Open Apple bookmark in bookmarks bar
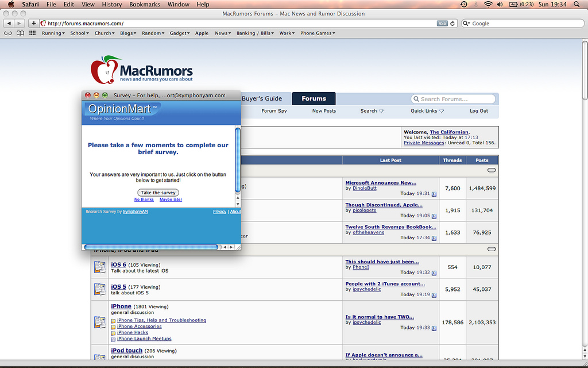588x368 pixels. [202, 33]
